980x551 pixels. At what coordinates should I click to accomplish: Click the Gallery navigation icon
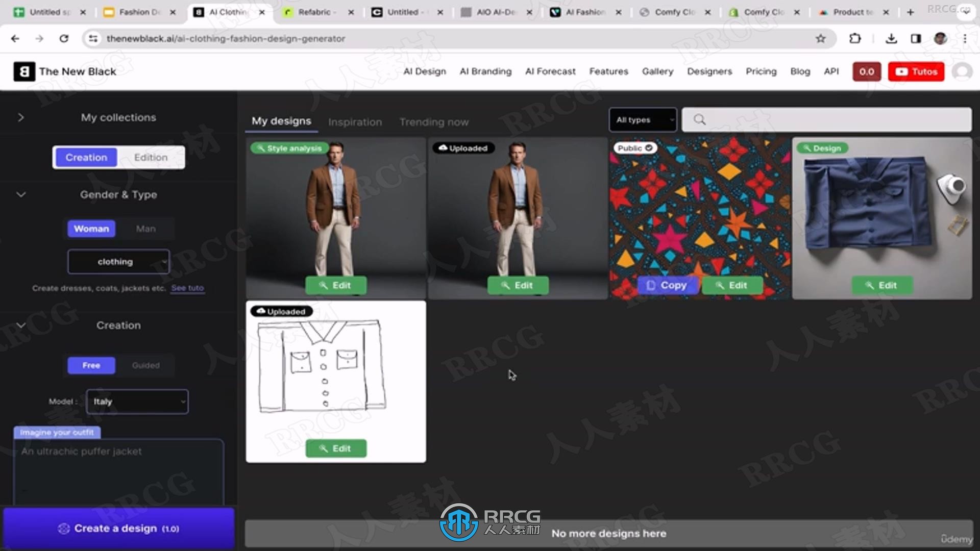657,70
